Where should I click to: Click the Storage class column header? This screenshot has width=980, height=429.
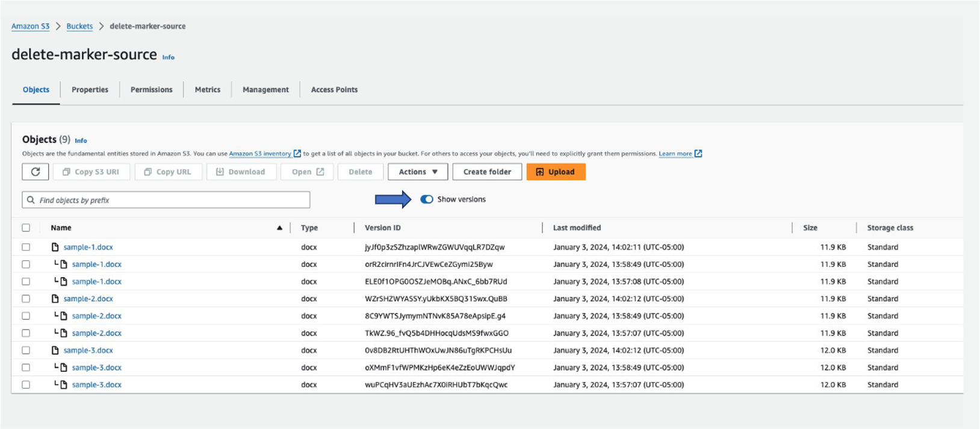click(890, 228)
